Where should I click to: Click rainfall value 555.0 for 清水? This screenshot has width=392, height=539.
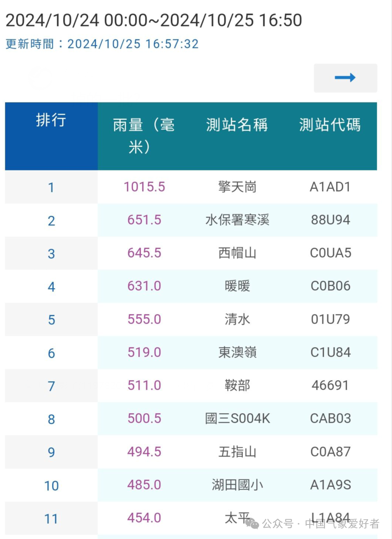[145, 319]
